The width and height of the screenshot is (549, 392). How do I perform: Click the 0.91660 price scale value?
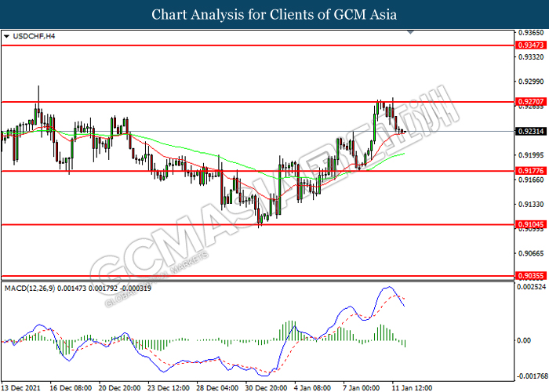(x=531, y=180)
